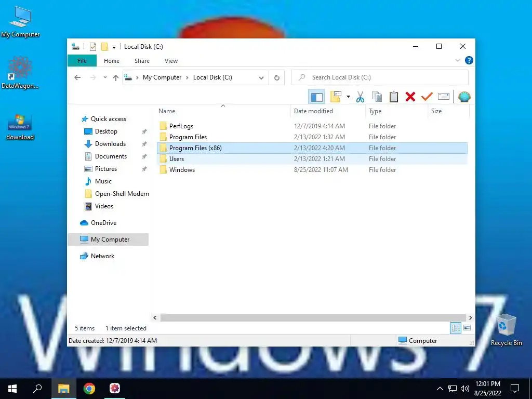Open Downloads in the navigation pane
This screenshot has width=532, height=399.
pos(110,144)
